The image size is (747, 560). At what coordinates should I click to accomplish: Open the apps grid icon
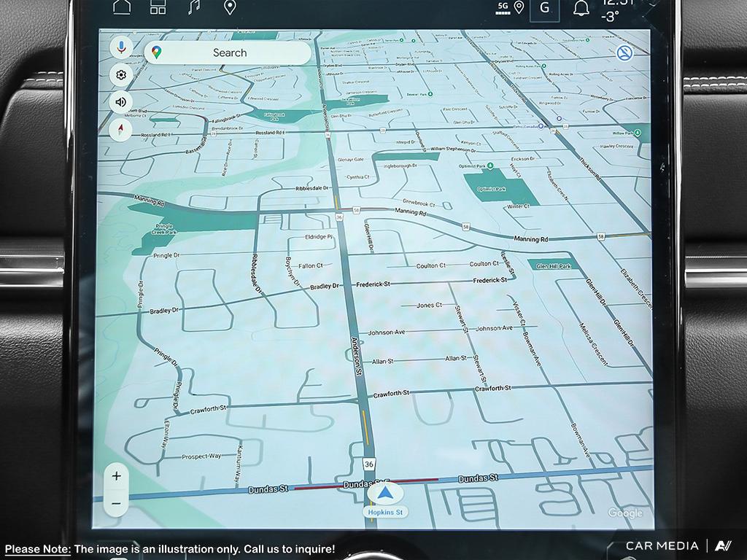[x=158, y=7]
